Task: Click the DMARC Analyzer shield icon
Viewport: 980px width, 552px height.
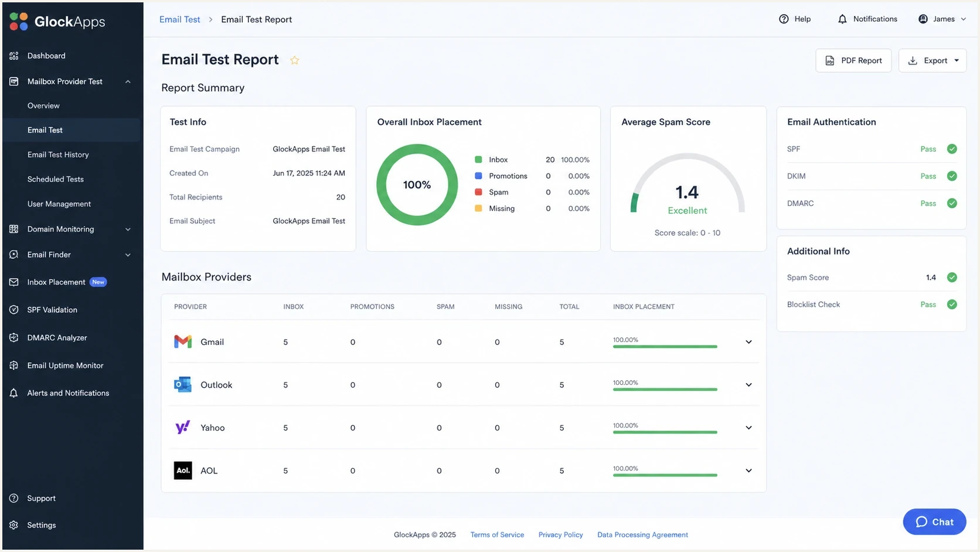Action: coord(14,338)
